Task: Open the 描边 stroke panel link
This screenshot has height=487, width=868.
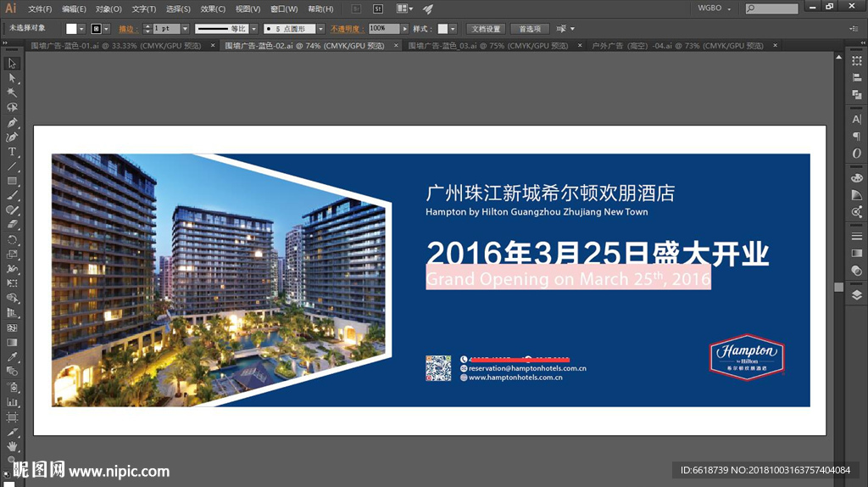Action: 126,29
